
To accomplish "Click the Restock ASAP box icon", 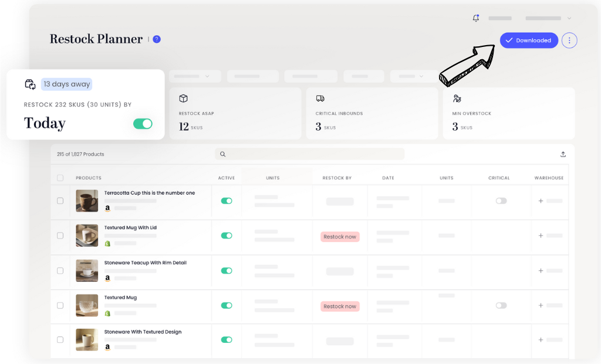I will pos(183,98).
